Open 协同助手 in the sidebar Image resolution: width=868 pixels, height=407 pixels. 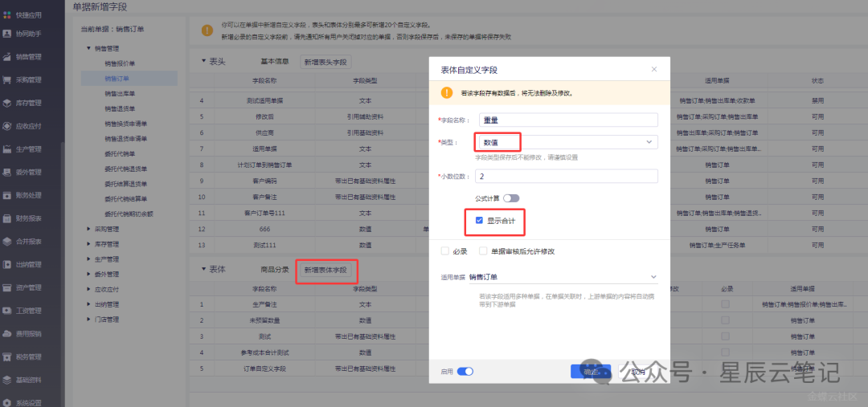click(x=28, y=34)
